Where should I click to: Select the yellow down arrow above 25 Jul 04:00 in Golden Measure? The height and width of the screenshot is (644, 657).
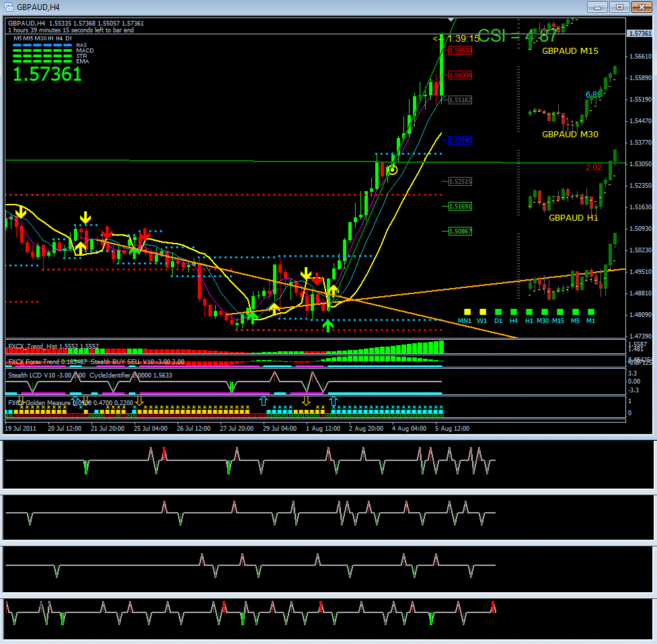139,401
